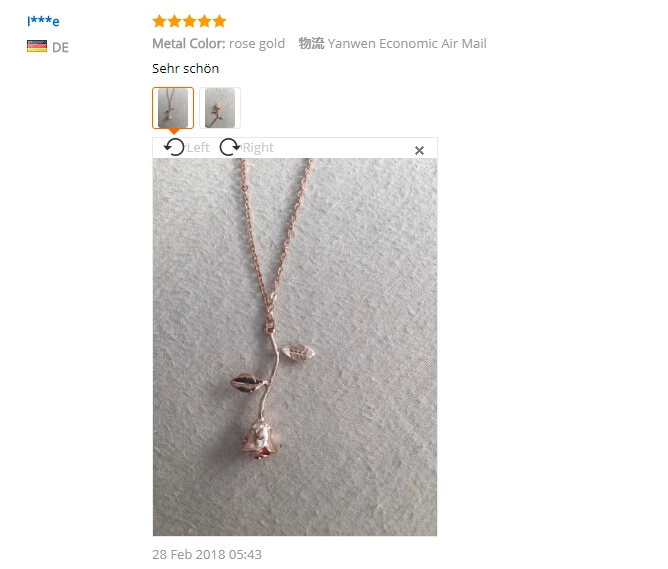Image resolution: width=668 pixels, height=569 pixels.
Task: Click the fifth orange star
Action: tap(219, 21)
